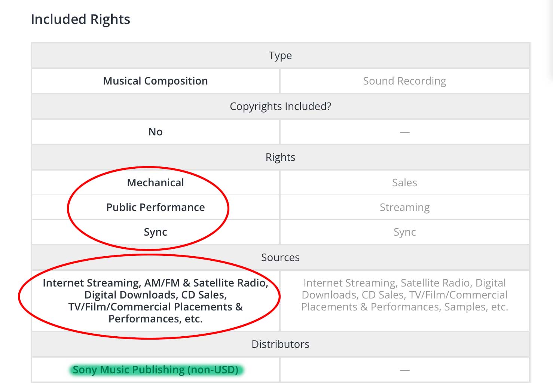
Task: Click the dash beside the No cell
Action: [404, 132]
